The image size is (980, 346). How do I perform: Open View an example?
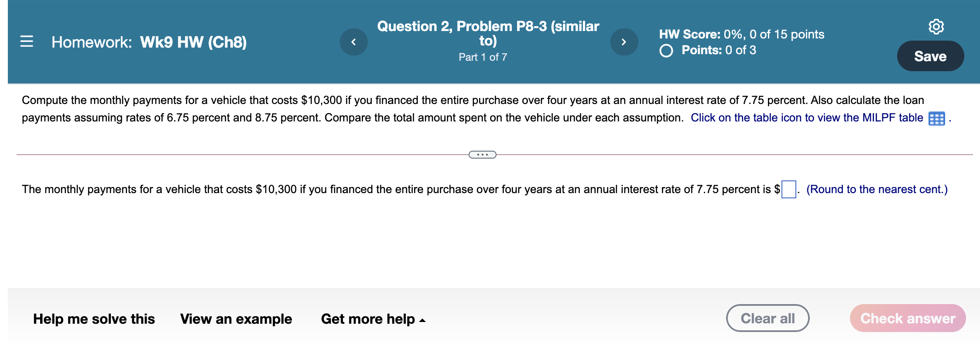click(x=236, y=319)
